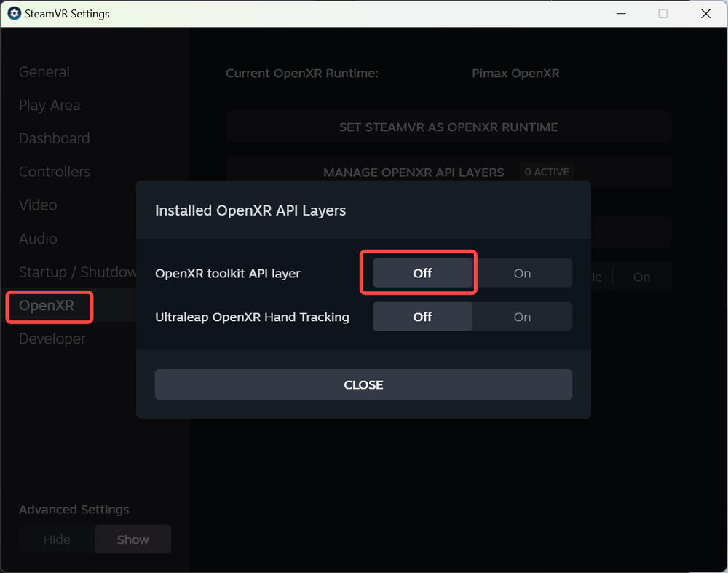The width and height of the screenshot is (728, 573).
Task: Click Manage OpenXR API Layers button
Action: pyautogui.click(x=448, y=172)
